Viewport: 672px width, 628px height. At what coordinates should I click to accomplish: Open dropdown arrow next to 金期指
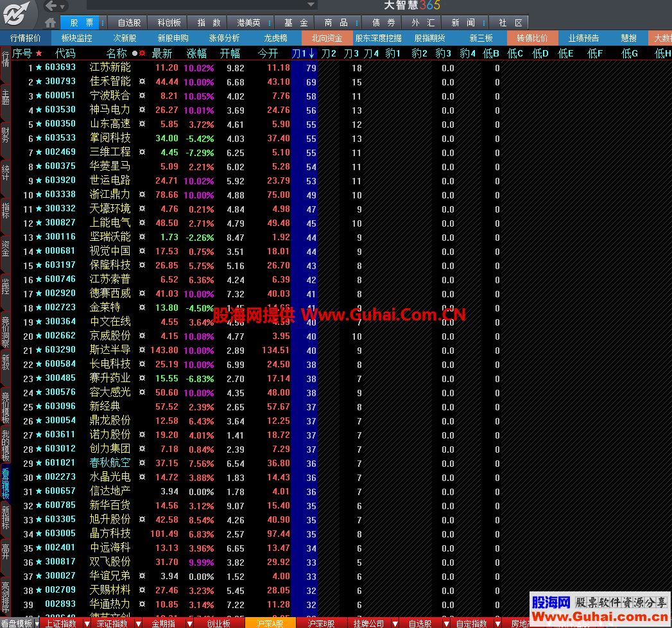(x=189, y=624)
